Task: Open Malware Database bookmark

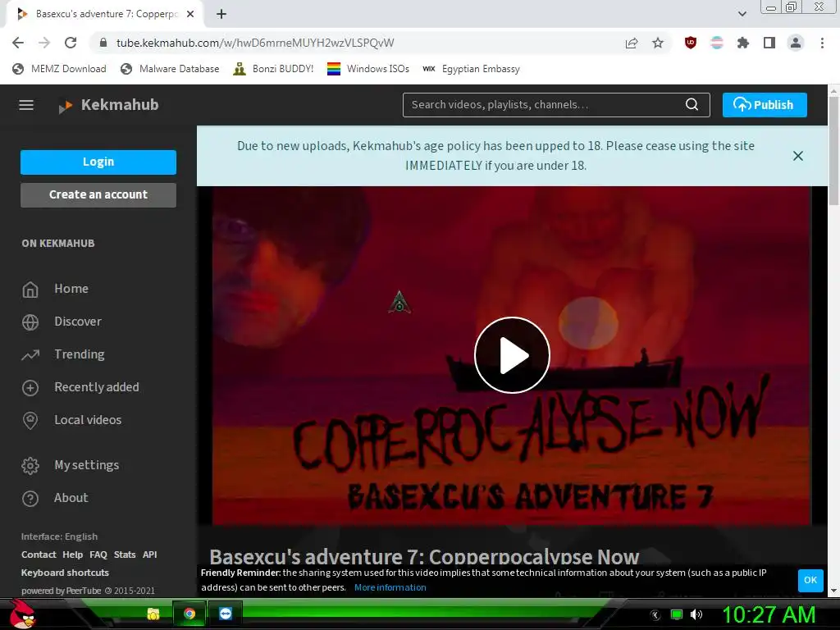Action: 170,69
